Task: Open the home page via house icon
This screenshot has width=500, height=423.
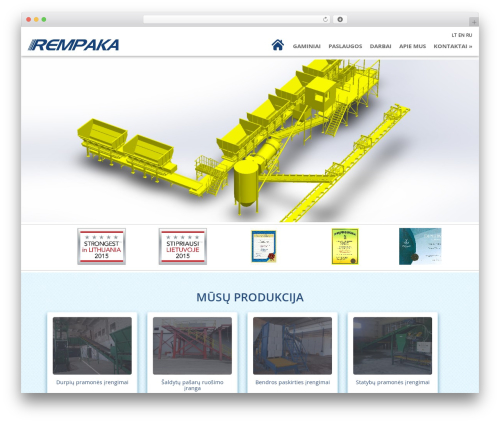Action: (x=278, y=45)
